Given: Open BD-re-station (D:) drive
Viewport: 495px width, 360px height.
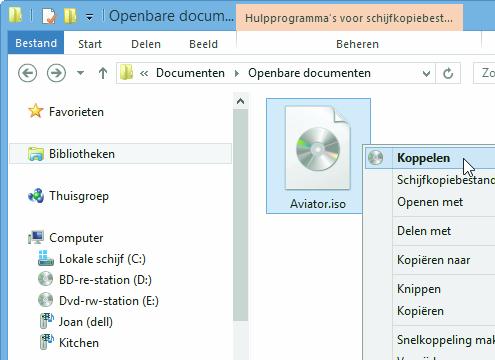Looking at the screenshot, I should [x=105, y=280].
